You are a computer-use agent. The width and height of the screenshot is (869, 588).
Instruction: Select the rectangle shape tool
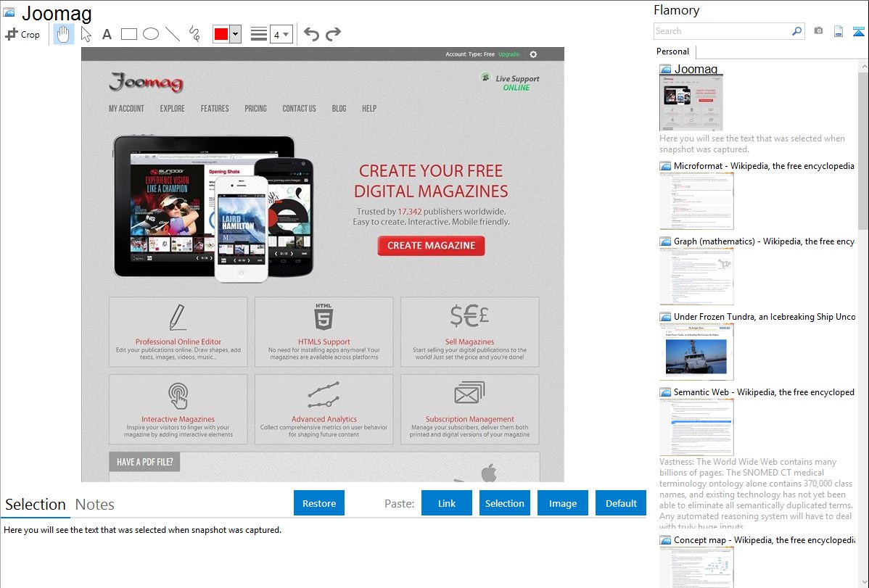click(x=128, y=34)
